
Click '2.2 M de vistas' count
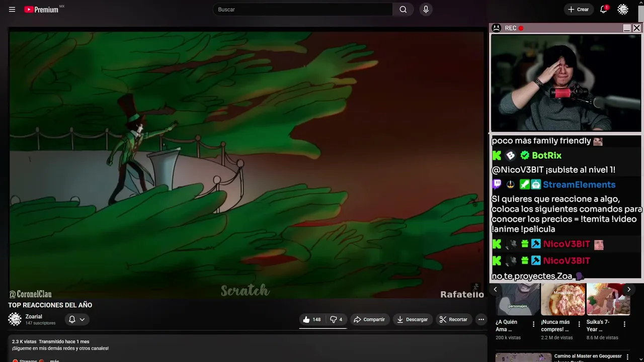pos(557,338)
